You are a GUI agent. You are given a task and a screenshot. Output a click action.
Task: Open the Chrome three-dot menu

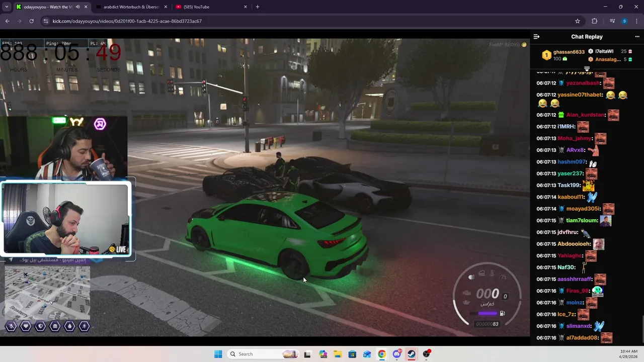click(637, 21)
